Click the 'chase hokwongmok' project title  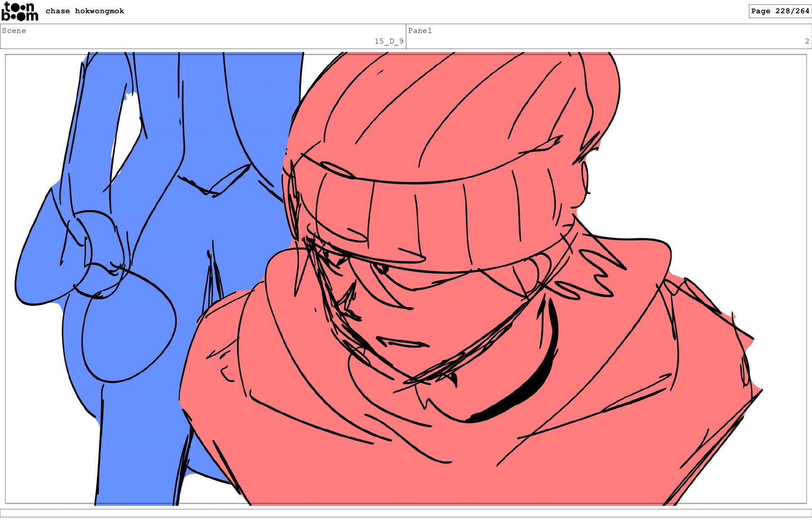pos(85,11)
